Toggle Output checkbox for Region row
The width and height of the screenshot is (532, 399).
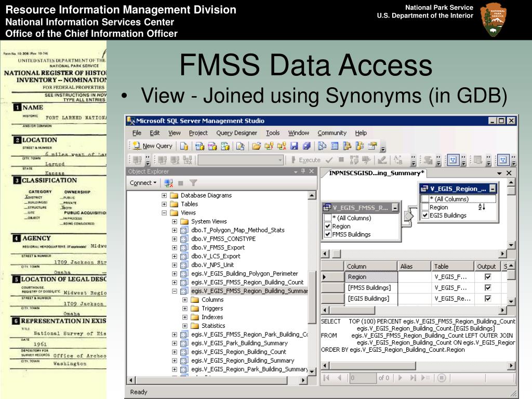tap(488, 277)
